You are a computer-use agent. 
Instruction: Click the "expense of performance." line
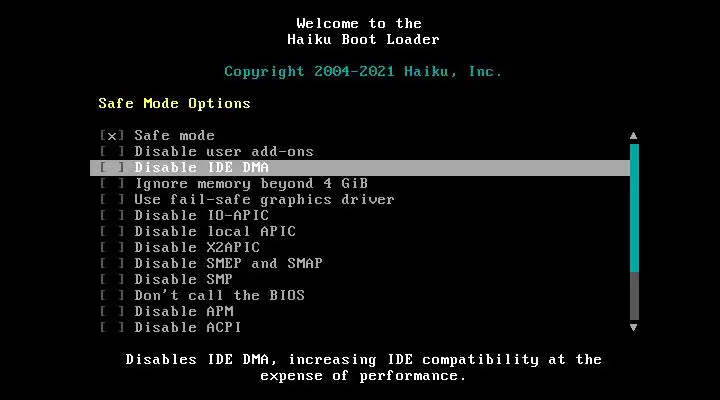coord(363,376)
